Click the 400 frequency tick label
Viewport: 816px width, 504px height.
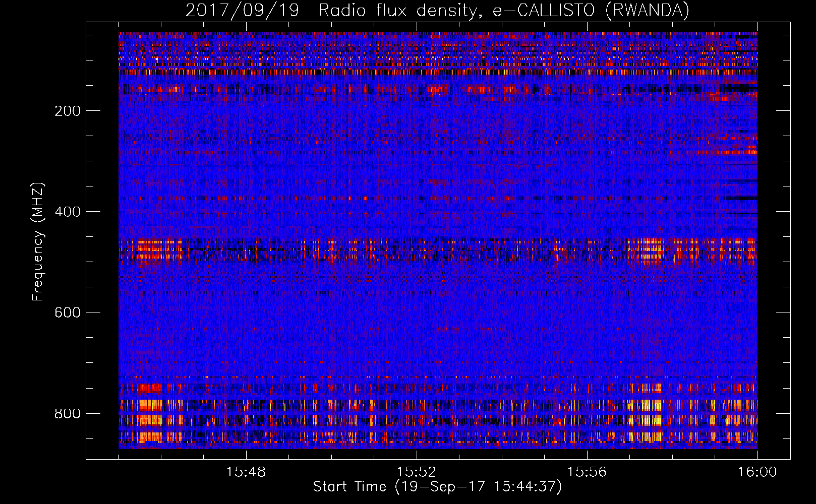(x=68, y=212)
